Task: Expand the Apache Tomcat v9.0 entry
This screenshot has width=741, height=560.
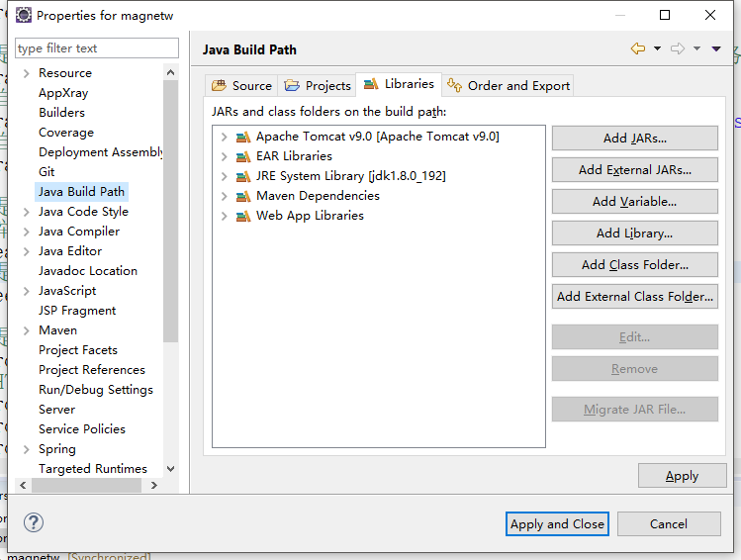Action: pos(224,138)
